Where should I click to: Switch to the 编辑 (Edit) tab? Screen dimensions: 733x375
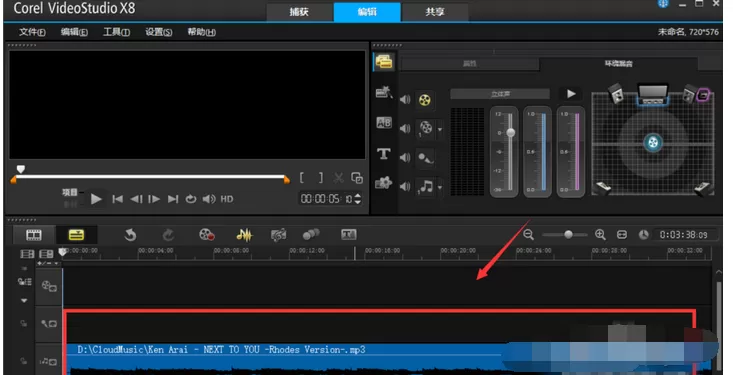point(367,12)
